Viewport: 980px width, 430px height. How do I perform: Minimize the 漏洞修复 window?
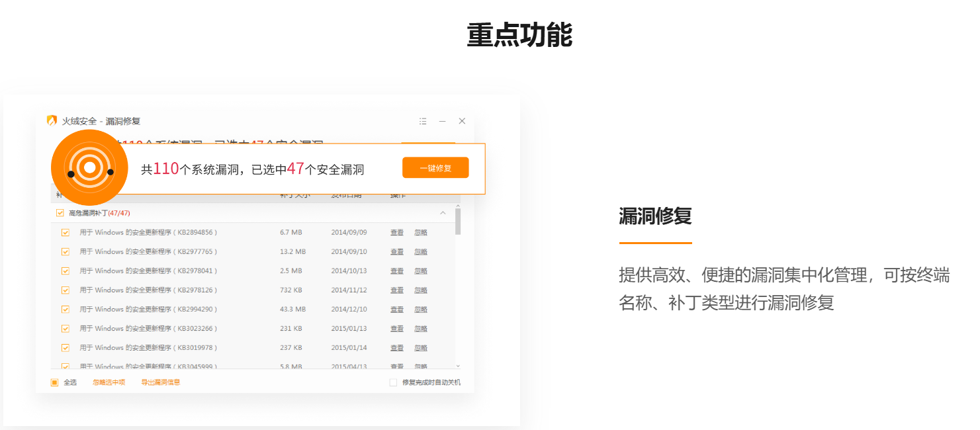click(x=442, y=121)
